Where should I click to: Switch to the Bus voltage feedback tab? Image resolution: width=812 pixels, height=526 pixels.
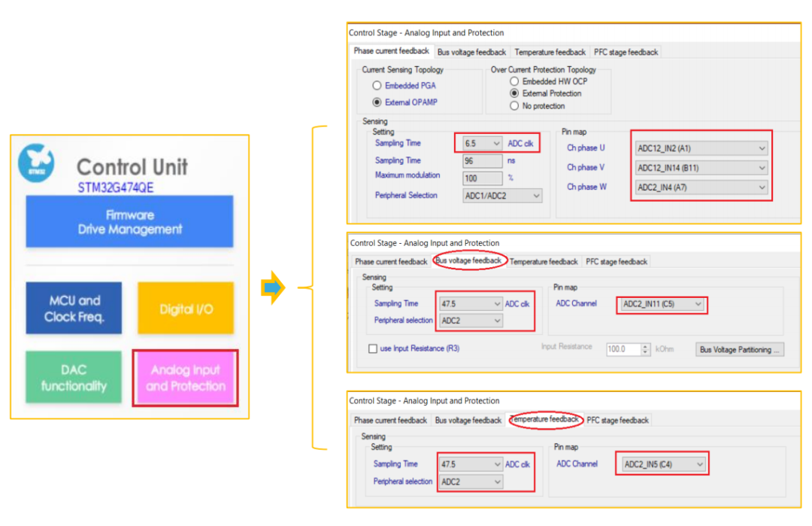(471, 52)
